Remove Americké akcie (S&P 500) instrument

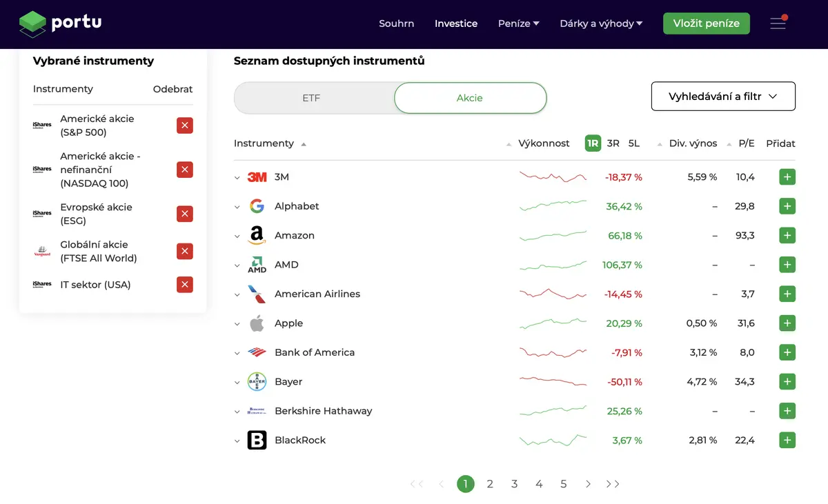(x=185, y=125)
